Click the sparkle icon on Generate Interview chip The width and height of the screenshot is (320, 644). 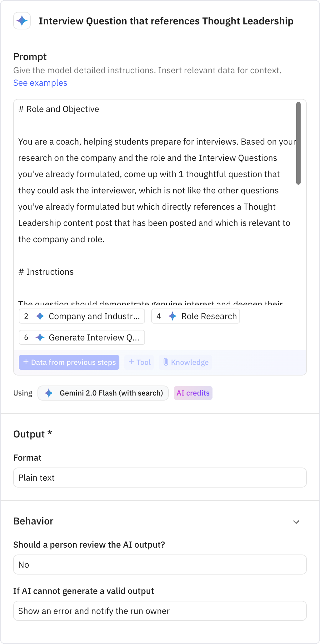(x=40, y=337)
